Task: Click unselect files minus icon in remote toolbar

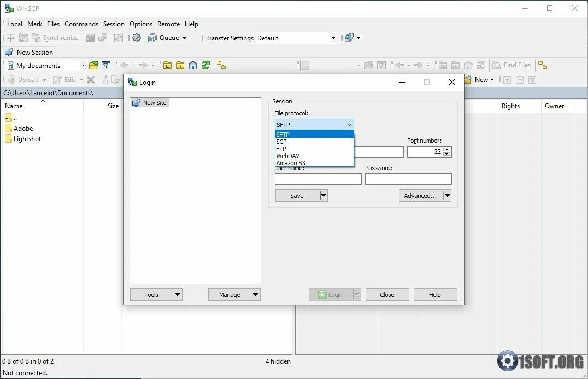Action: point(520,79)
